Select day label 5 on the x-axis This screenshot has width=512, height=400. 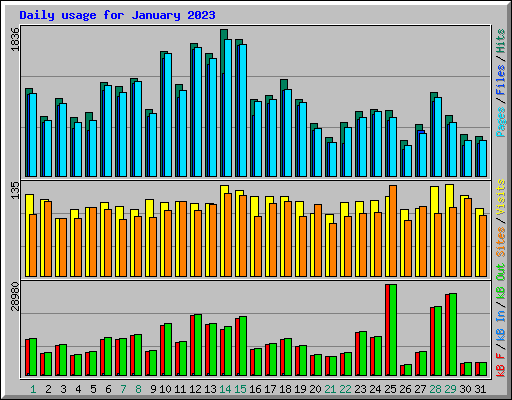coord(93,389)
